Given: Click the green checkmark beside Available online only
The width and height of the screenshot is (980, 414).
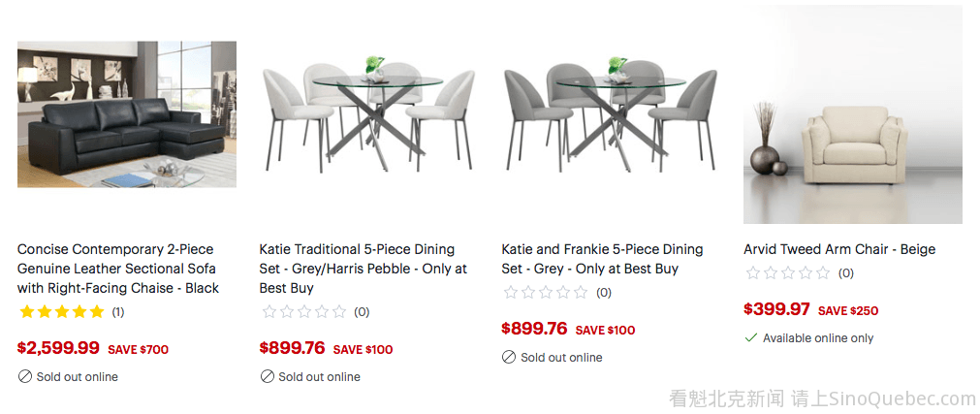Looking at the screenshot, I should [x=751, y=338].
